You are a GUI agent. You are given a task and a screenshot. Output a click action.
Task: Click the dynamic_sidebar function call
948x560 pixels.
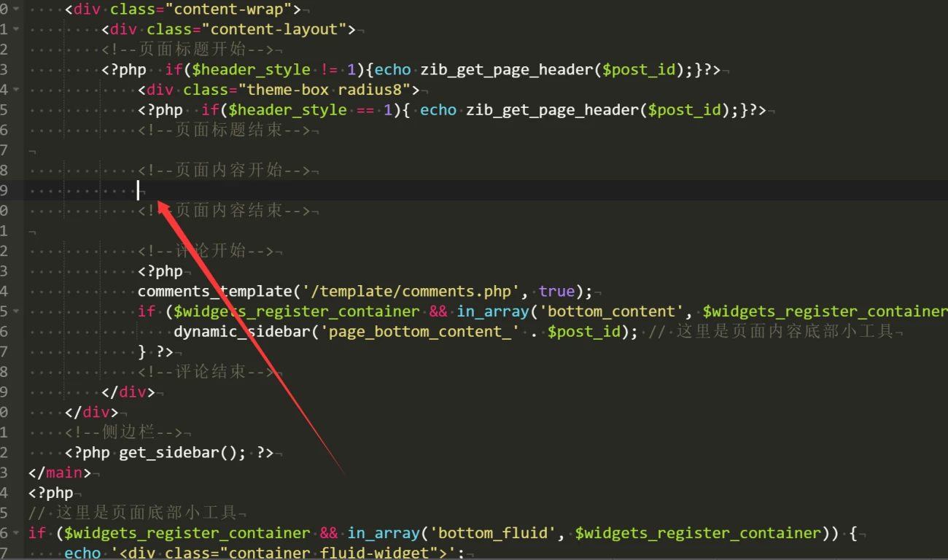[x=235, y=332]
